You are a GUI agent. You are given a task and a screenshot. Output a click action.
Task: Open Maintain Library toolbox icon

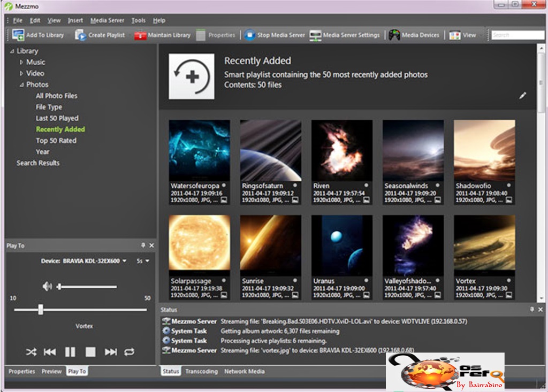point(140,35)
